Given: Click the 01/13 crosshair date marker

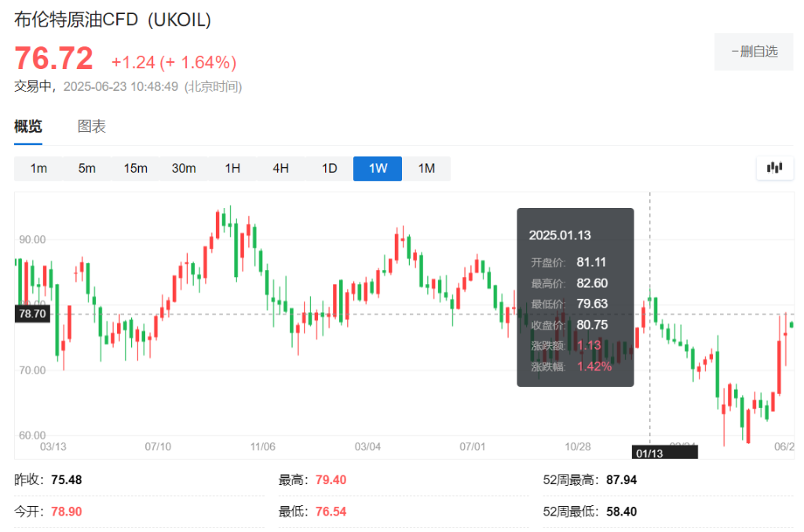Looking at the screenshot, I should coord(649,453).
